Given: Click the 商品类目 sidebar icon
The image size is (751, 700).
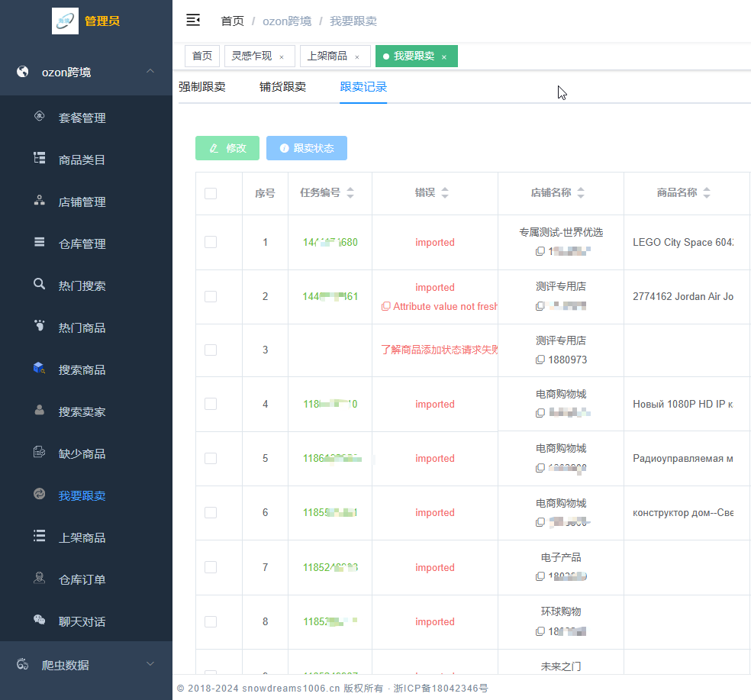Looking at the screenshot, I should click(40, 159).
